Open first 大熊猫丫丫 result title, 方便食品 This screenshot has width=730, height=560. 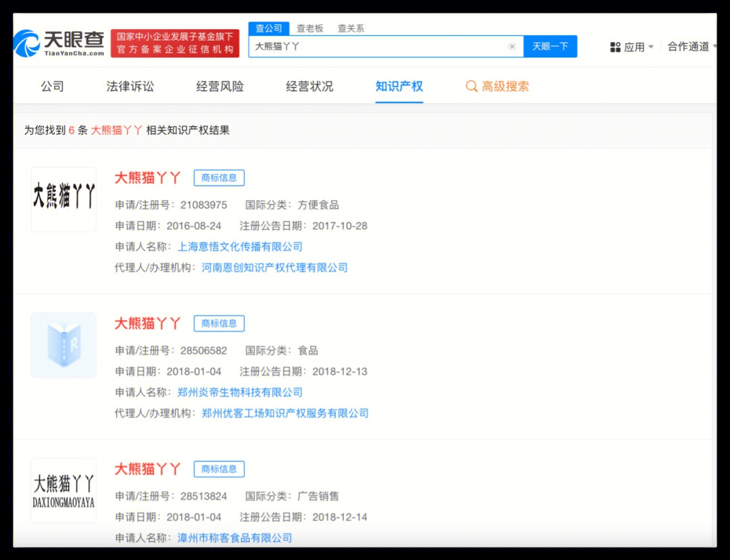(147, 178)
